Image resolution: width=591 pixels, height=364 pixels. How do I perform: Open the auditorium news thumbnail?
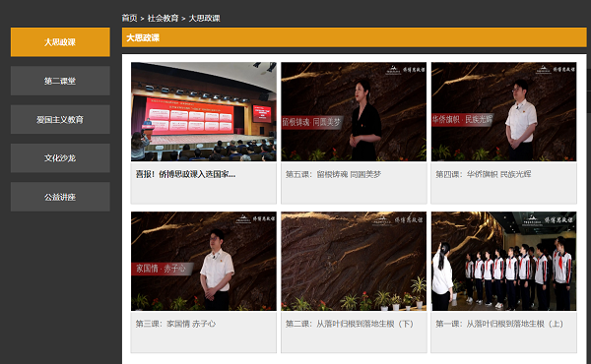pyautogui.click(x=204, y=112)
